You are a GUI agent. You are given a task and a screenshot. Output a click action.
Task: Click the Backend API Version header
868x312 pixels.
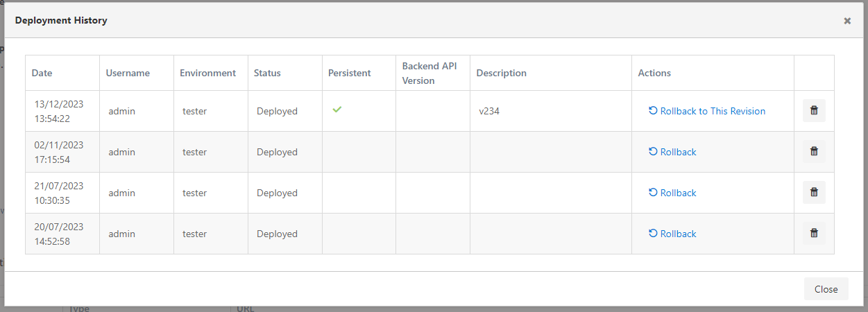[x=429, y=73]
